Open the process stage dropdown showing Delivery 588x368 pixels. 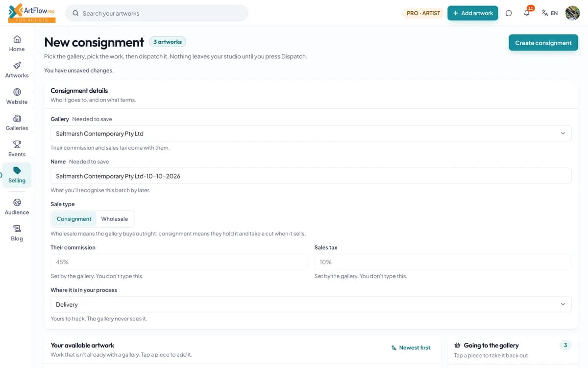(311, 305)
